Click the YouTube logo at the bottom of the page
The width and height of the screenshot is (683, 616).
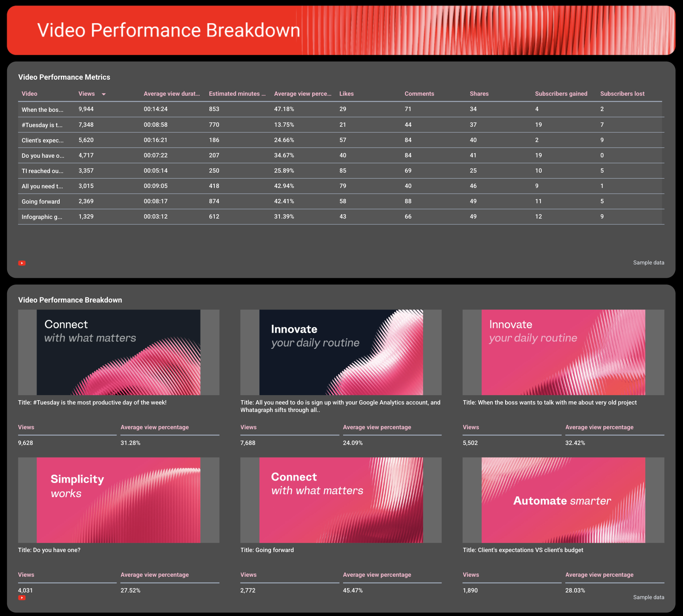(x=22, y=598)
